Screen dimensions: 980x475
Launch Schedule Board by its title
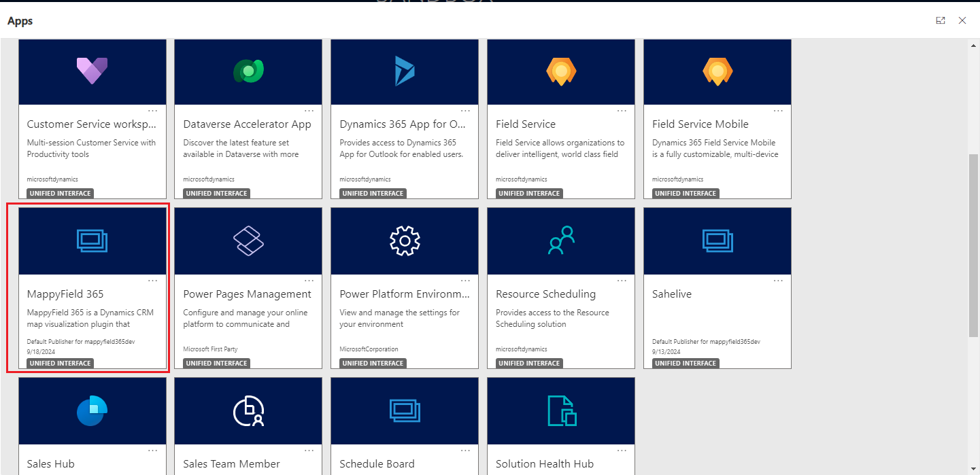click(377, 464)
